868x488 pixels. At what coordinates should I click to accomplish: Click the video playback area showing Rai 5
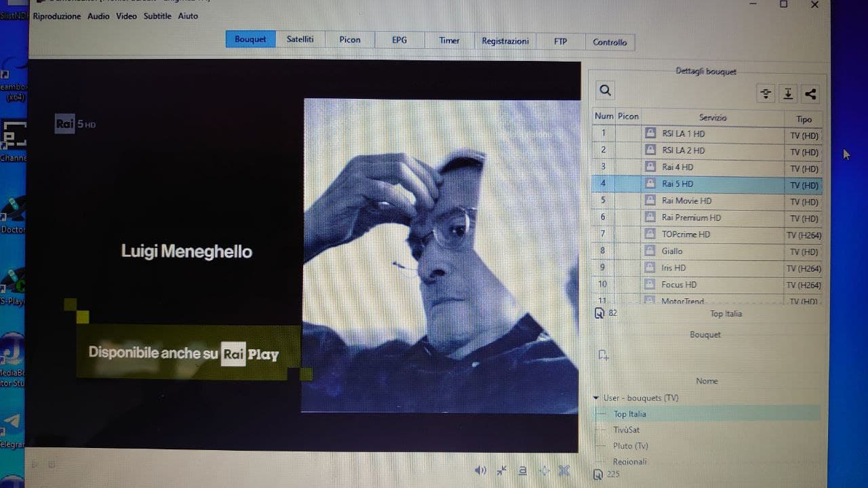(304, 256)
